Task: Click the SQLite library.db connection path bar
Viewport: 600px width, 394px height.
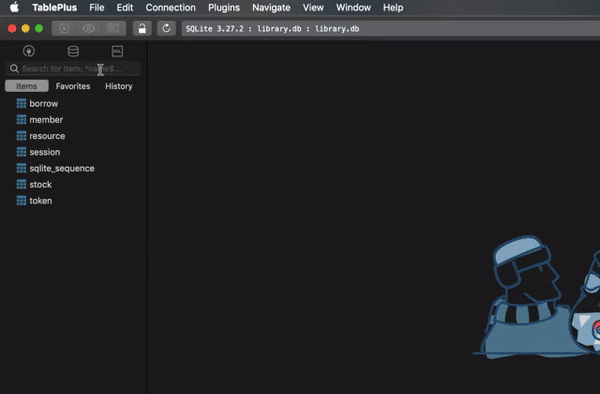Action: coord(390,29)
